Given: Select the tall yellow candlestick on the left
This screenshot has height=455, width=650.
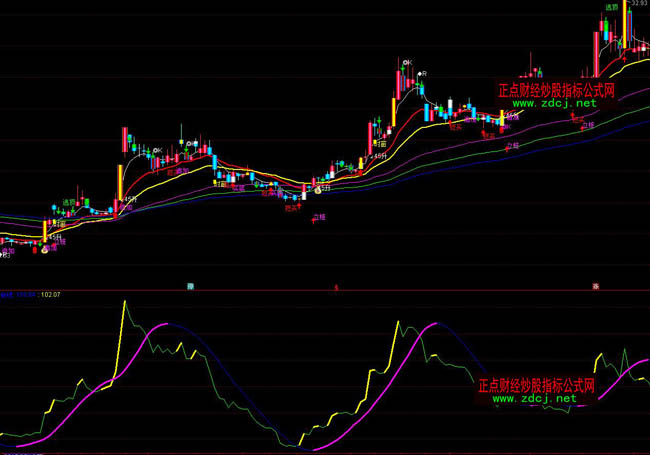Looking at the screenshot, I should [120, 180].
